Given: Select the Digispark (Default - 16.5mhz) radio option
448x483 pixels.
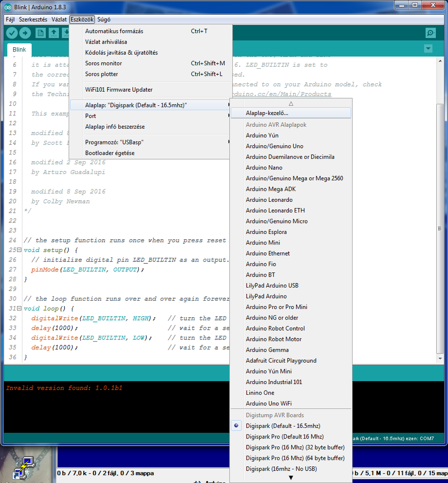Looking at the screenshot, I should tap(290, 426).
